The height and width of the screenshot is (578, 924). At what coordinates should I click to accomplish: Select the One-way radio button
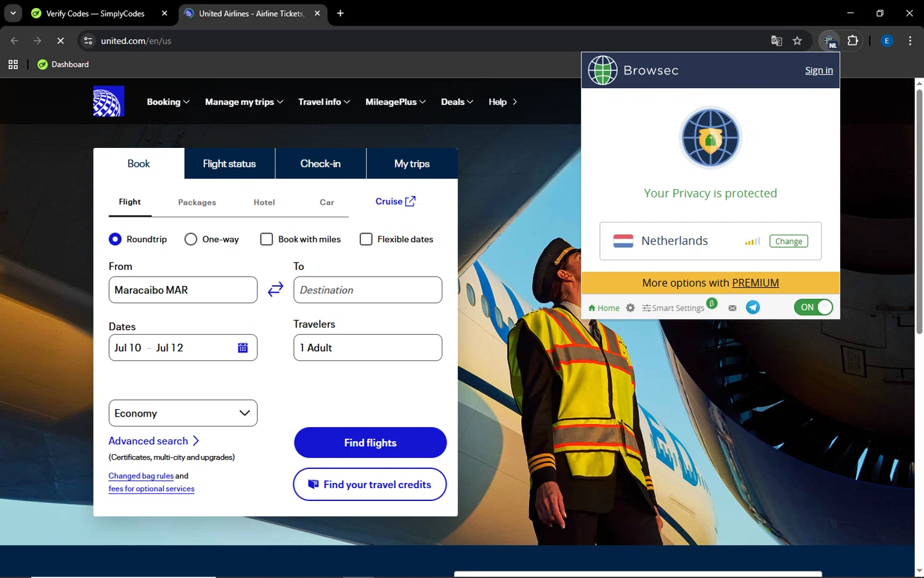click(191, 239)
